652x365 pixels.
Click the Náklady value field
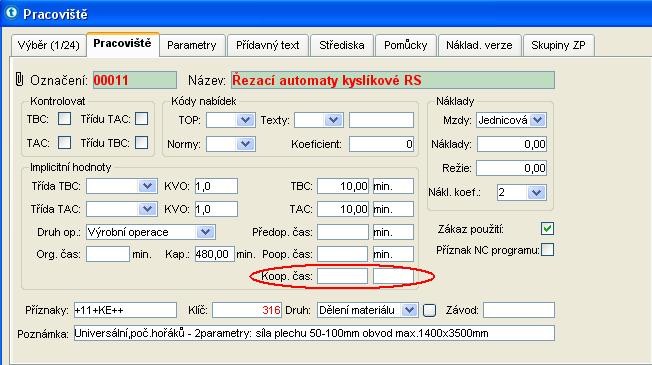pyautogui.click(x=512, y=144)
